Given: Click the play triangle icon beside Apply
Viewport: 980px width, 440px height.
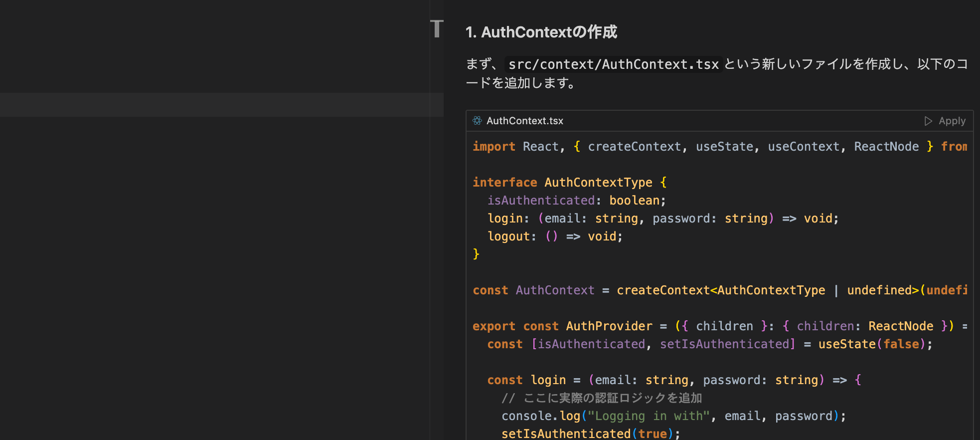Looking at the screenshot, I should [x=928, y=121].
